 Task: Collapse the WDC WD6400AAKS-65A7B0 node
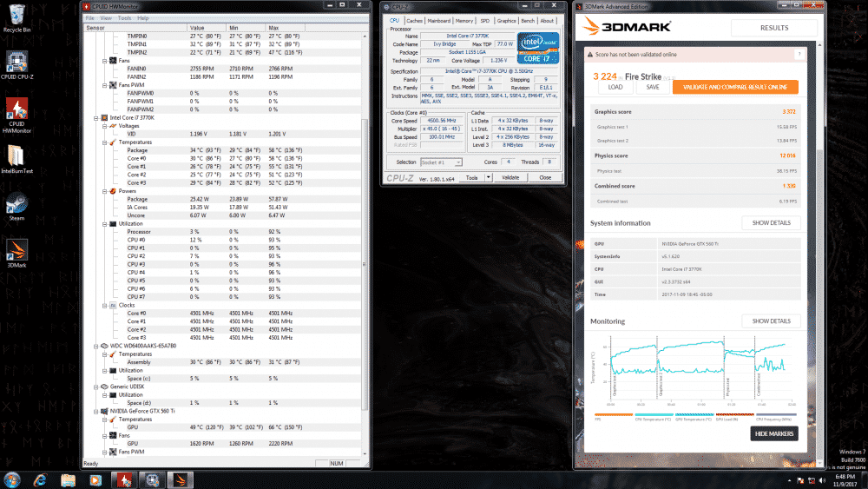(96, 346)
